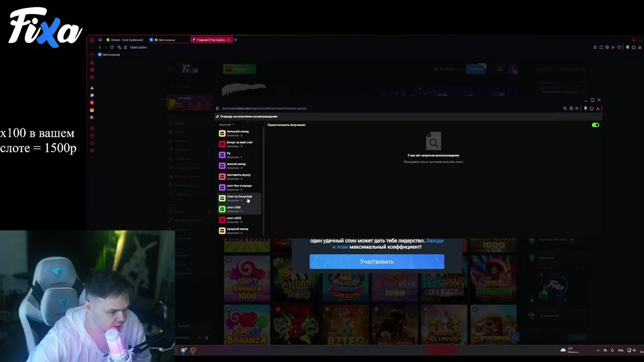Open popout window extensions cube icon
Screen dimensions: 644x362
point(592,108)
